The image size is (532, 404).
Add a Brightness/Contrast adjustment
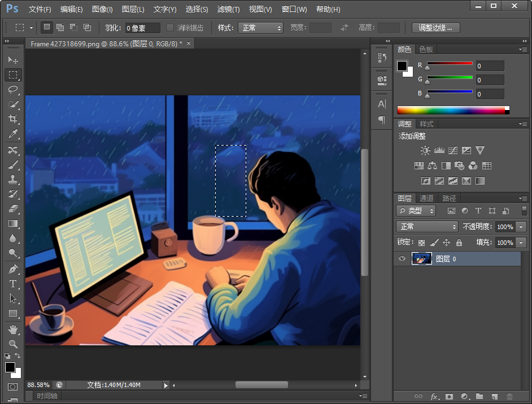[425, 151]
